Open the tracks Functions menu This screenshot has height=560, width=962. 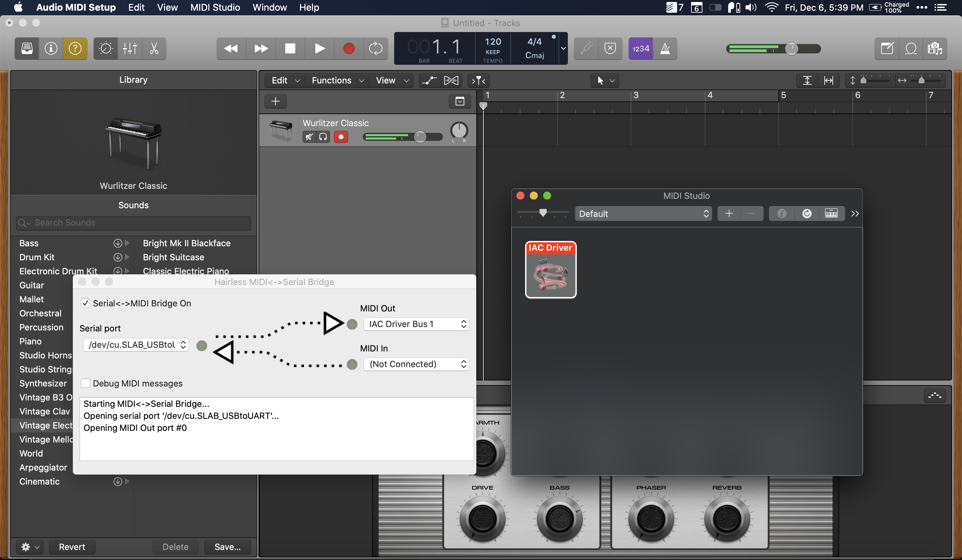click(x=337, y=80)
